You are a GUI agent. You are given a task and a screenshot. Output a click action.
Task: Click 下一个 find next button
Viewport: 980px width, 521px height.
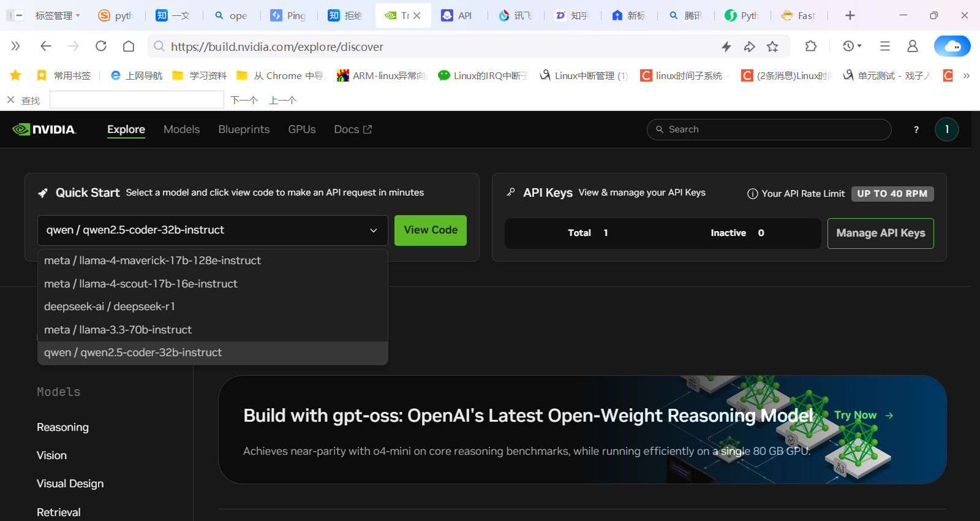click(x=244, y=100)
